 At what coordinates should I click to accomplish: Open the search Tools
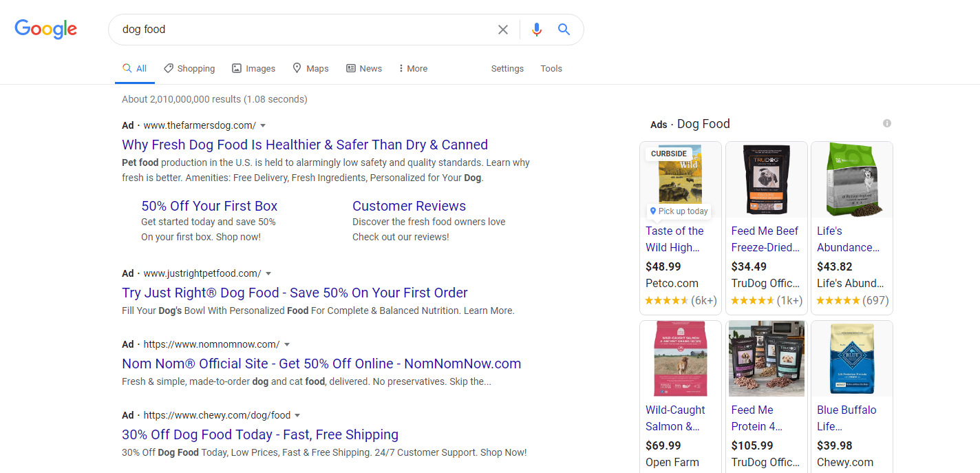[551, 68]
